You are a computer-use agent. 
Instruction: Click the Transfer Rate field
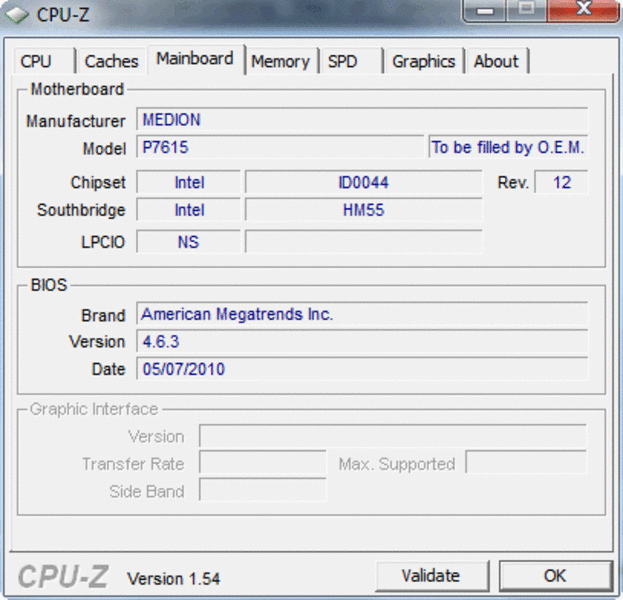pos(263,463)
